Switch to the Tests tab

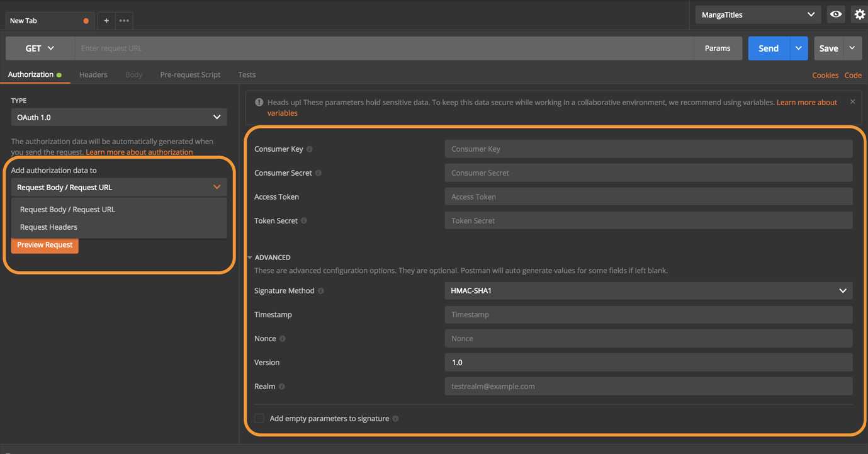tap(247, 74)
